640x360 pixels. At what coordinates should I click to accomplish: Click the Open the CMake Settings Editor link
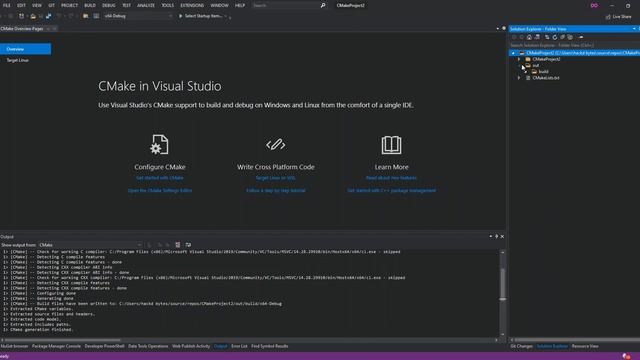point(160,191)
